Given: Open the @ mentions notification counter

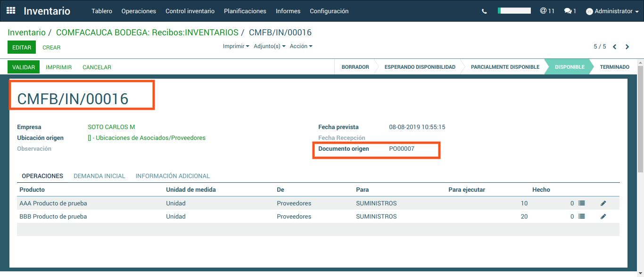Looking at the screenshot, I should coord(547,11).
